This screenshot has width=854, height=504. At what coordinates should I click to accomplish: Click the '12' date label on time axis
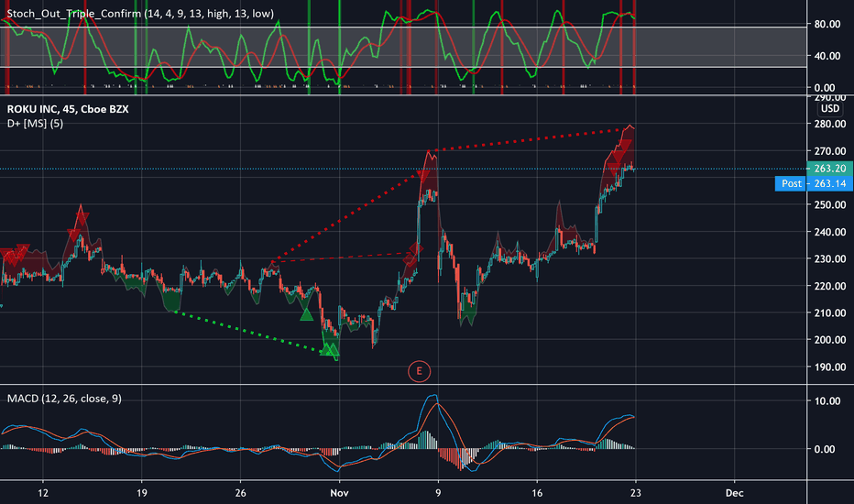point(43,493)
